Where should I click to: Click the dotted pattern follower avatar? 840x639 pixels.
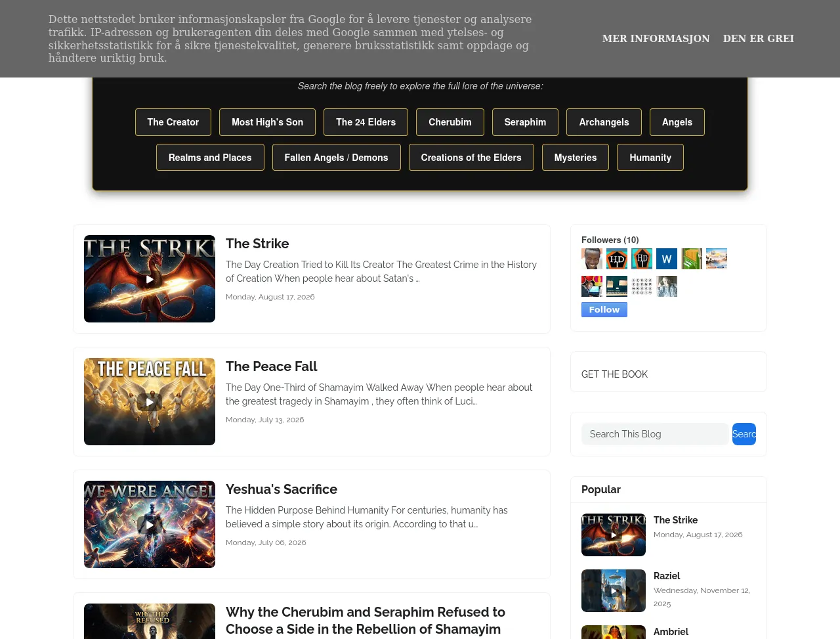[x=642, y=286]
